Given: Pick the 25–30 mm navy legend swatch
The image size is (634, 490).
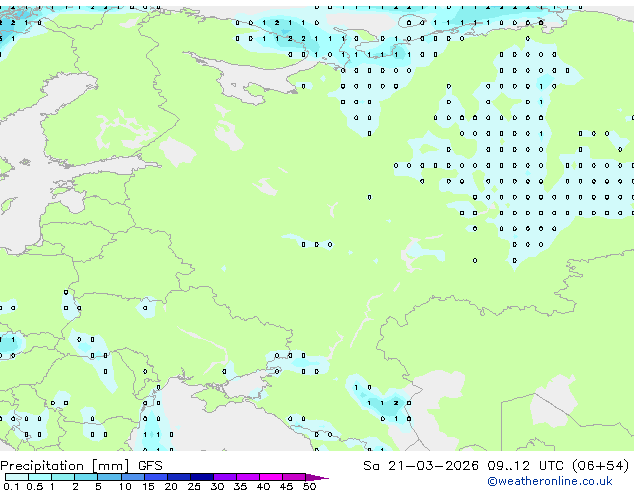Looking at the screenshot, I should pos(202,477).
